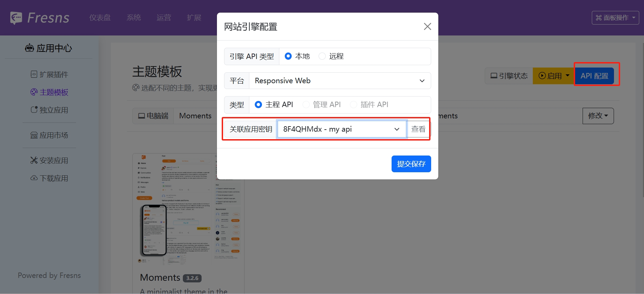Viewport: 644px width, 294px height.
Task: Go to 应用市场 in sidebar
Action: (x=49, y=135)
